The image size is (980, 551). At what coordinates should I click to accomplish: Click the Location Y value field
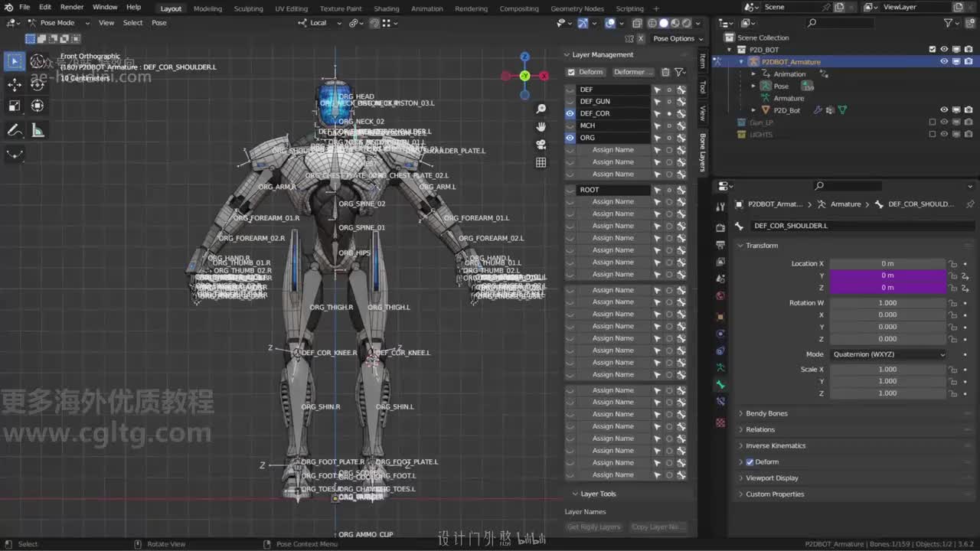[887, 275]
